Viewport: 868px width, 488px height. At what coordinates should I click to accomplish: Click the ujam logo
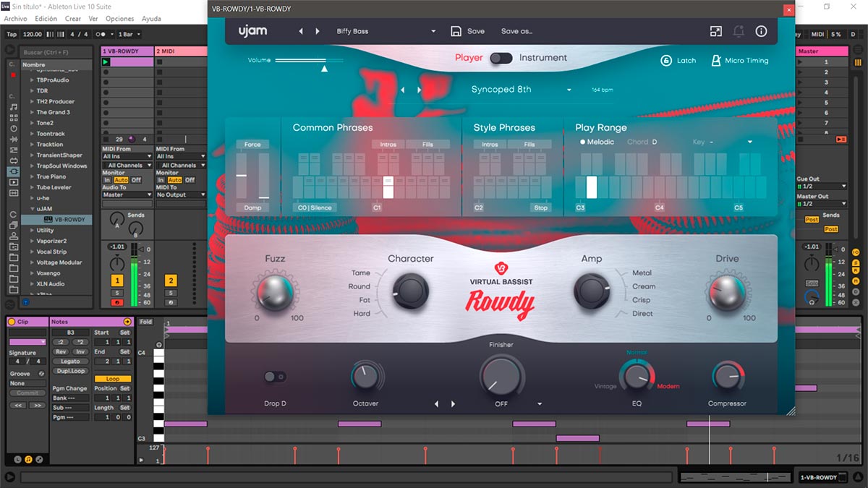(x=254, y=31)
